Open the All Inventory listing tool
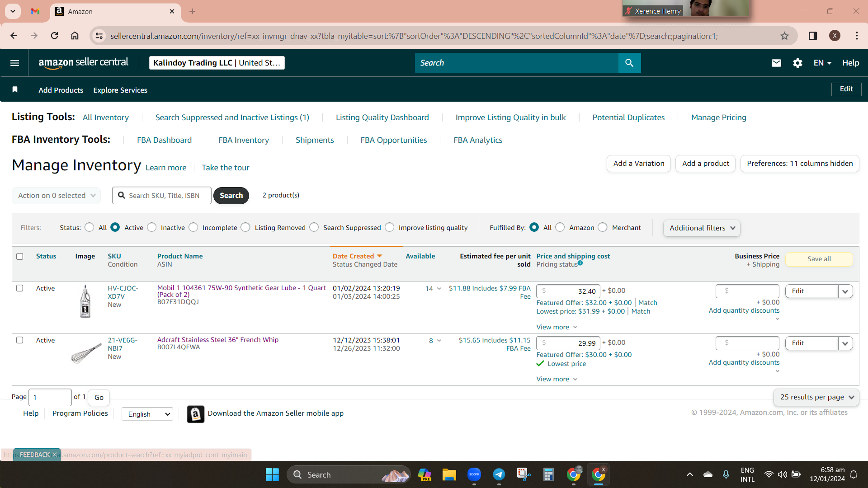Screen dimensions: 868x488 point(106,117)
